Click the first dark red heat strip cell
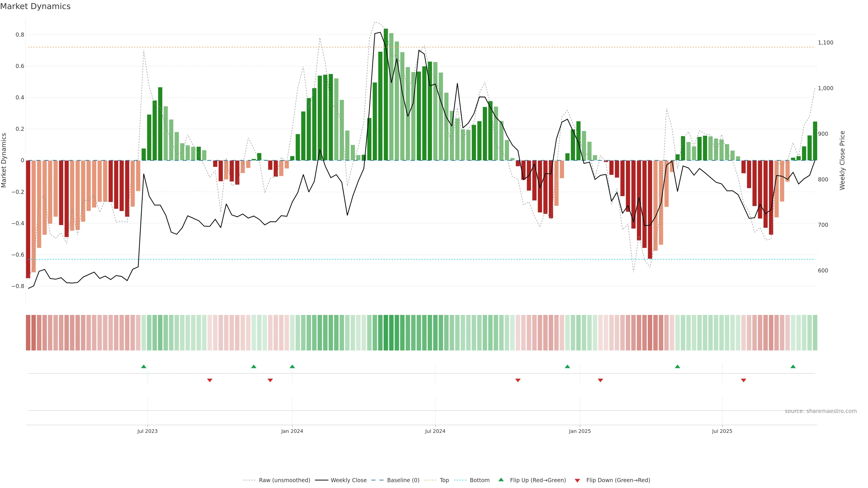 28,332
